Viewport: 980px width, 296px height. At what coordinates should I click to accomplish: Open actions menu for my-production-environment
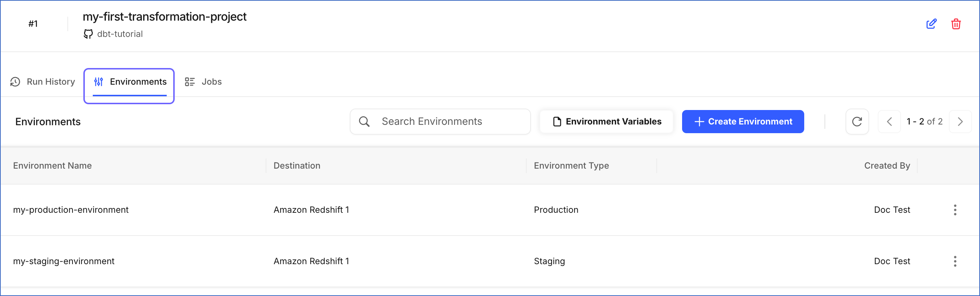pyautogui.click(x=955, y=210)
